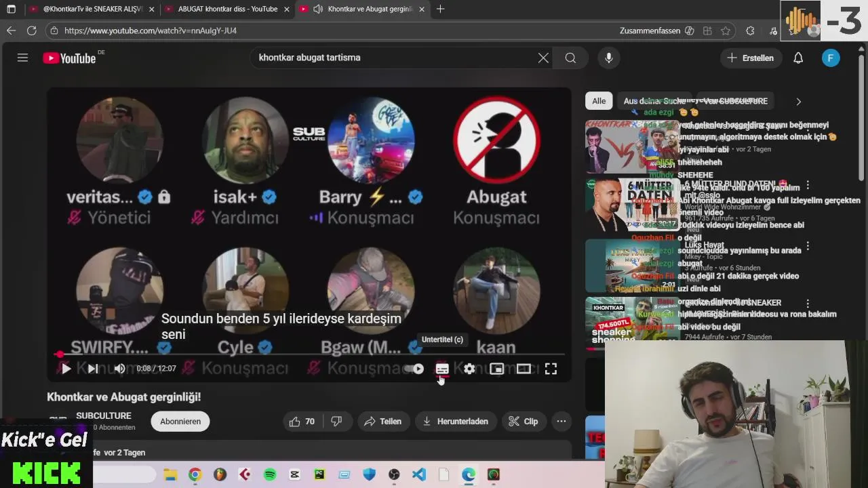Click the Erstellen button

coord(750,58)
